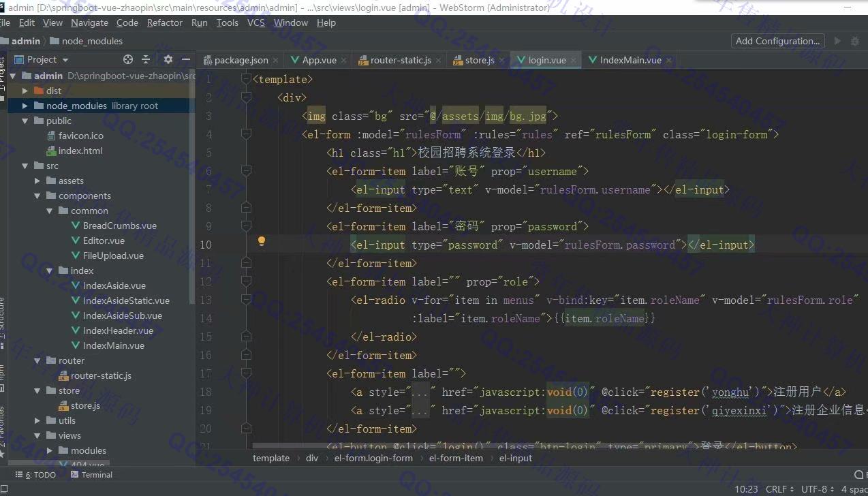Screen dimensions: 868x496
Task: Select Editor.vue file
Action: 104,241
